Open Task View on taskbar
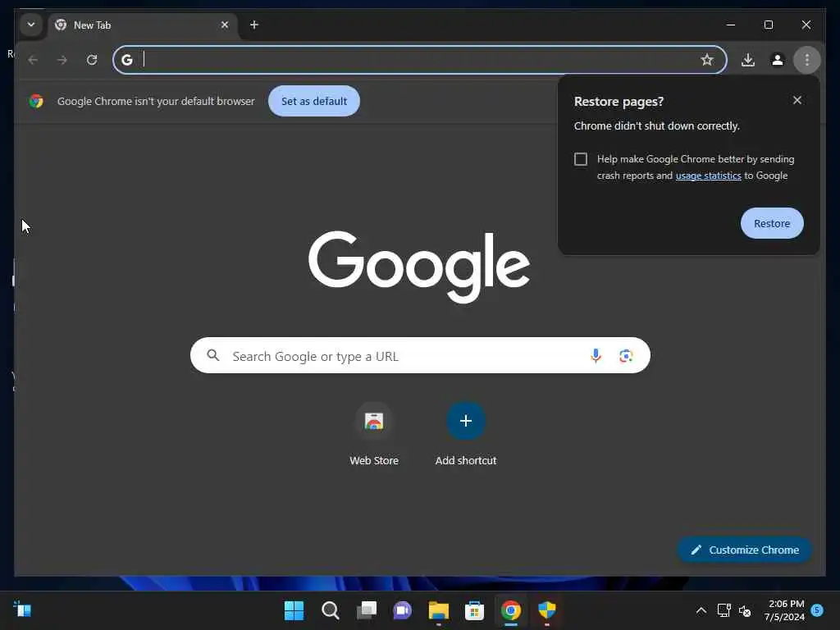This screenshot has height=630, width=840. [x=367, y=610]
